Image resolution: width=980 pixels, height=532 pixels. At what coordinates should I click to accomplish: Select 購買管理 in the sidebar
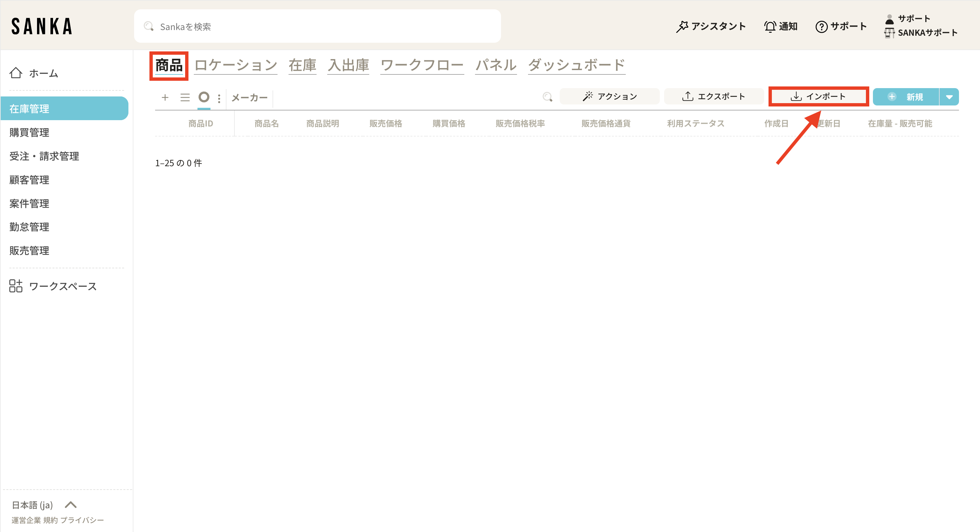29,132
